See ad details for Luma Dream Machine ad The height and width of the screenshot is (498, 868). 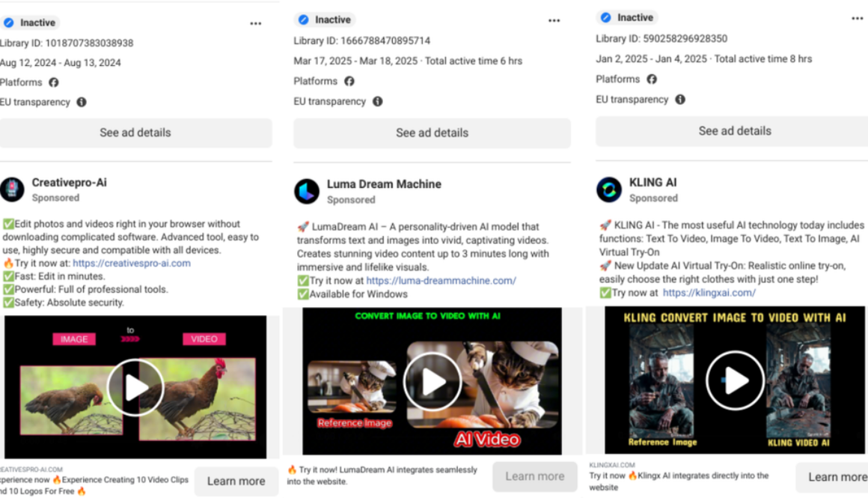click(432, 133)
